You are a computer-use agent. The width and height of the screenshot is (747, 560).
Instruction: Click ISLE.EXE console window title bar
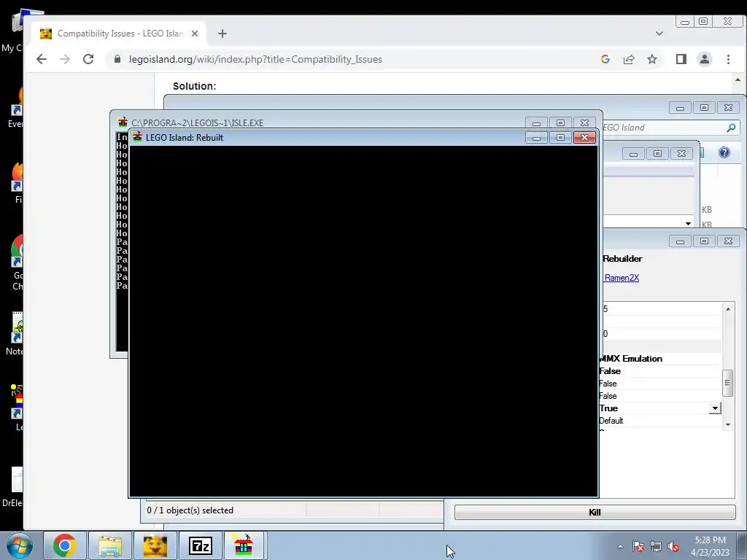pos(320,122)
